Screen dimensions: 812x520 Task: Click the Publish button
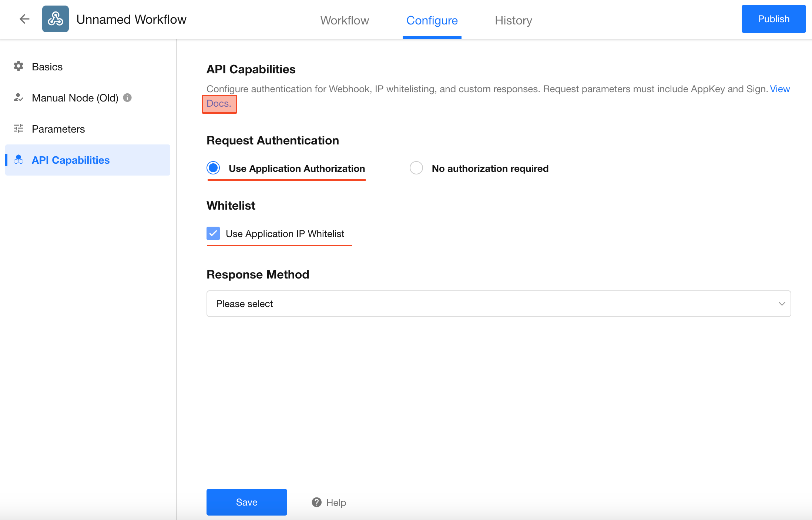click(x=774, y=19)
